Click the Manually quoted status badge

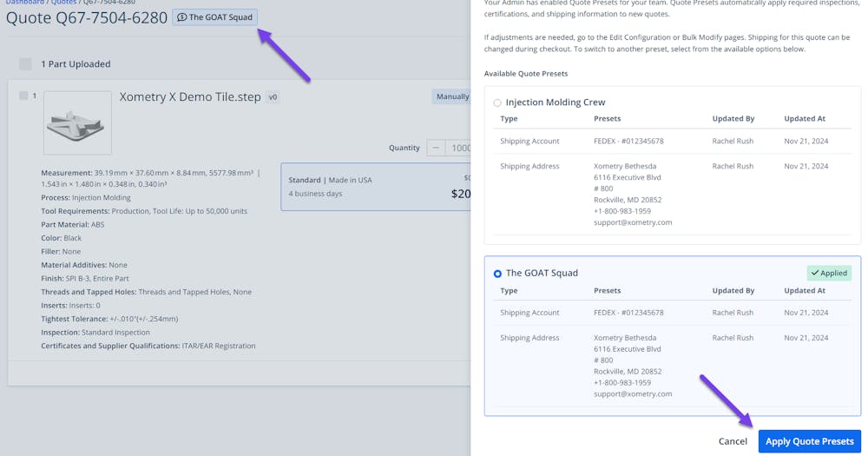tap(451, 96)
